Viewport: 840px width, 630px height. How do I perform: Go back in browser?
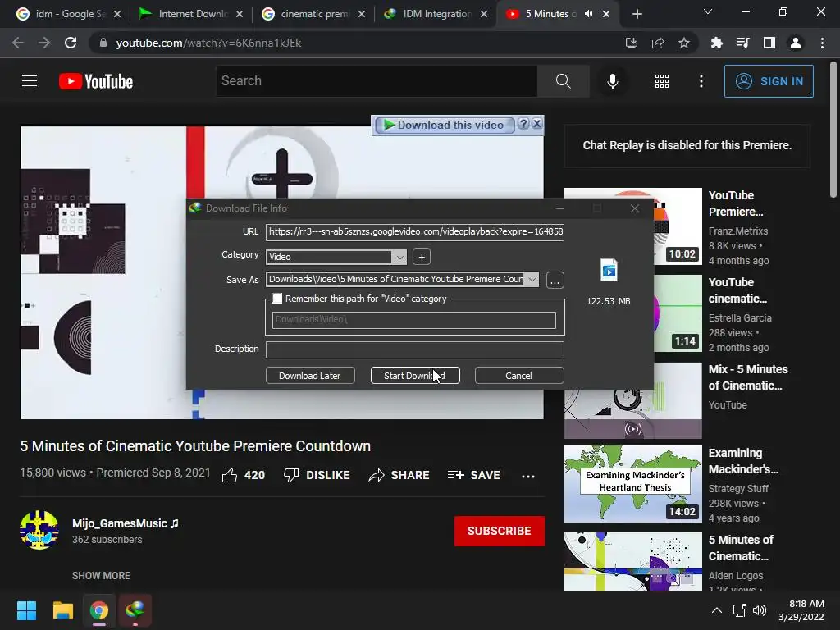[x=18, y=43]
